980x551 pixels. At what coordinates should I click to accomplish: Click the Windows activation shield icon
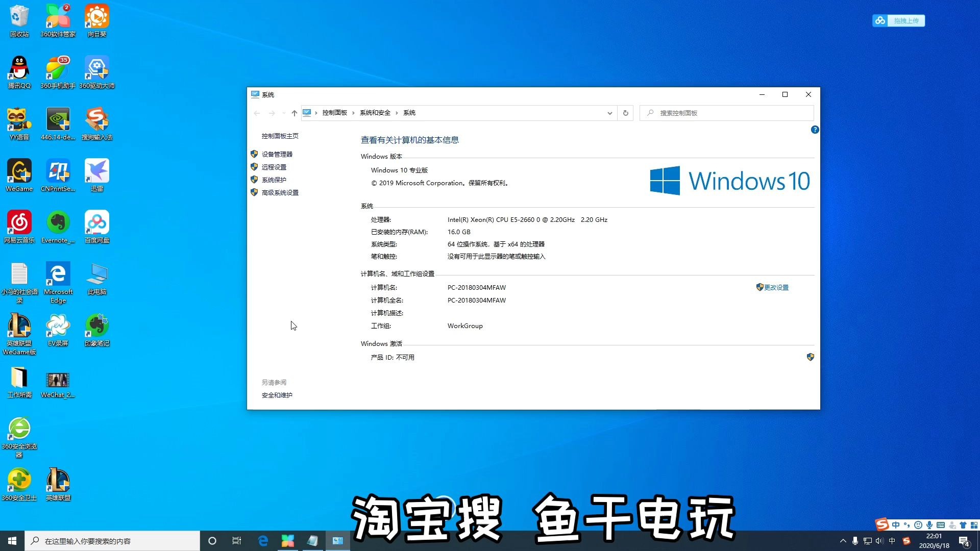point(810,357)
